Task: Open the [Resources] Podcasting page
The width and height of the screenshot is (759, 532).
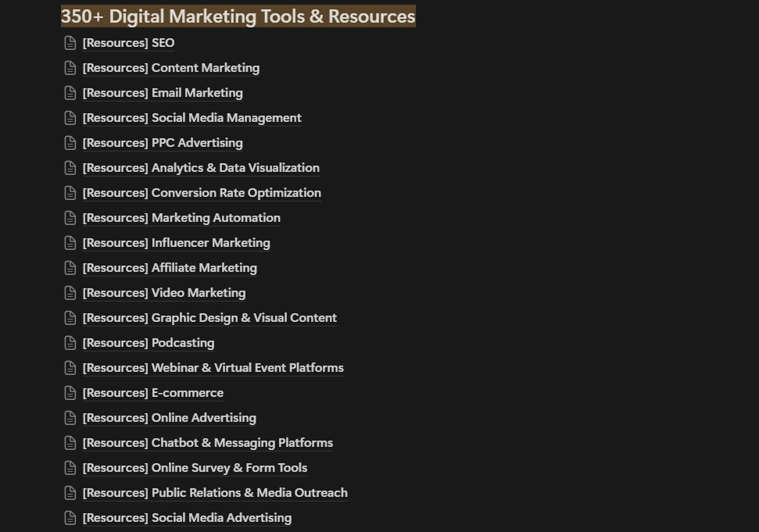Action: [x=149, y=343]
